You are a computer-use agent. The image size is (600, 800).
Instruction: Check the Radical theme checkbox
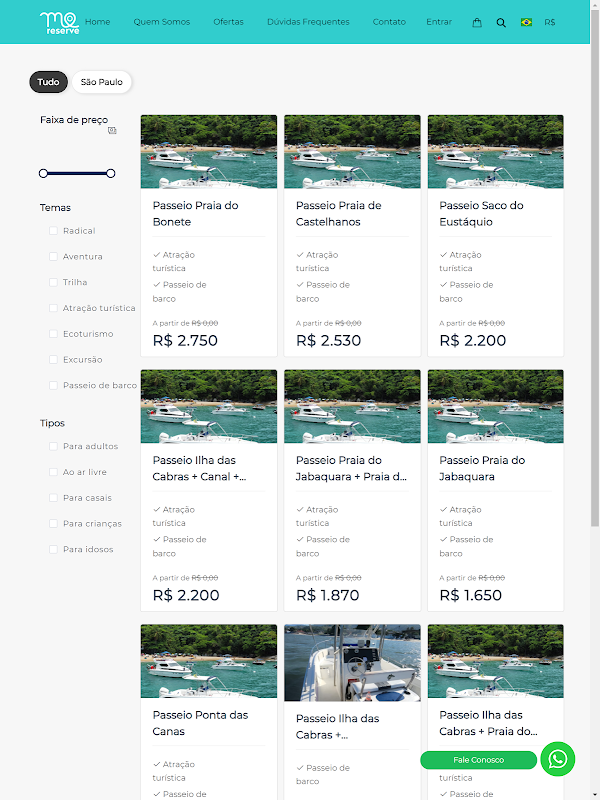click(53, 231)
